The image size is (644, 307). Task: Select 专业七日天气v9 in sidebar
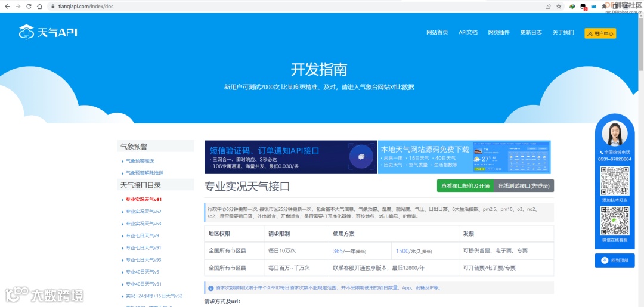point(142,236)
